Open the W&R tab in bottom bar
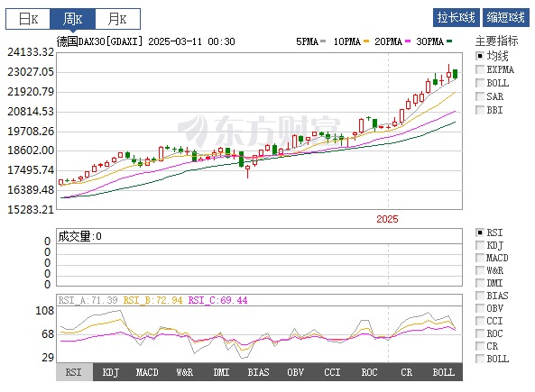535x392 pixels. pyautogui.click(x=185, y=372)
